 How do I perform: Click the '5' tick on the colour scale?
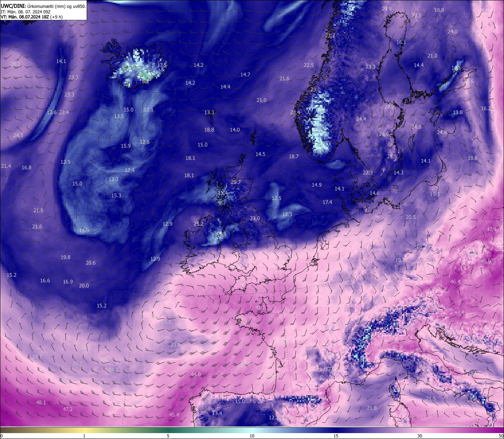click(x=168, y=436)
